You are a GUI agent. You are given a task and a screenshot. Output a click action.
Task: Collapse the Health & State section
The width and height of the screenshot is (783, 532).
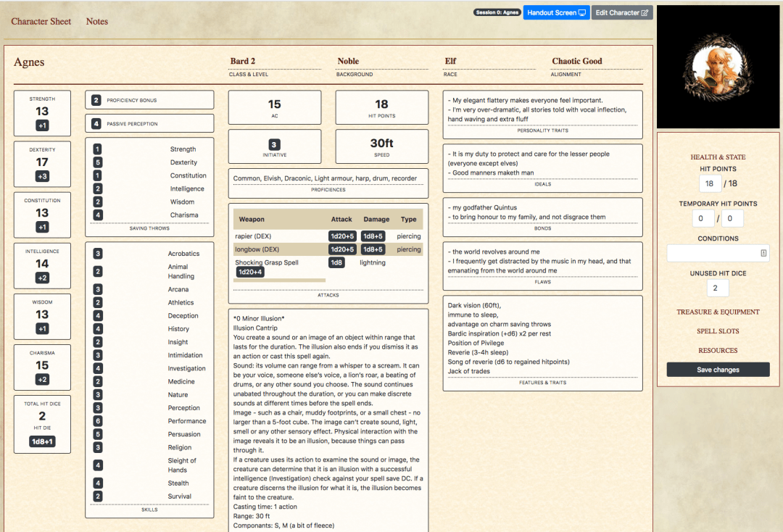tap(718, 157)
